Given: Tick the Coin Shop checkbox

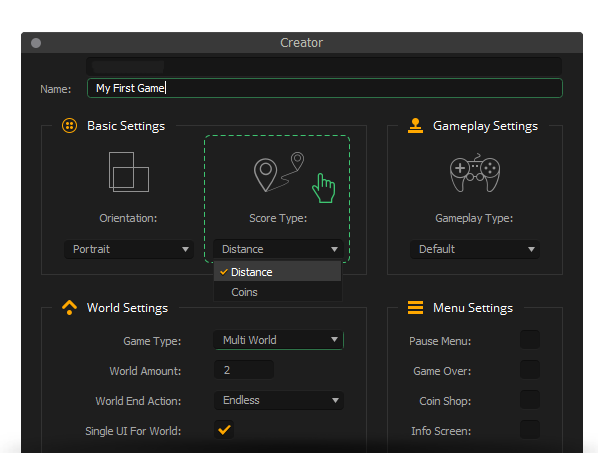Looking at the screenshot, I should pos(530,400).
